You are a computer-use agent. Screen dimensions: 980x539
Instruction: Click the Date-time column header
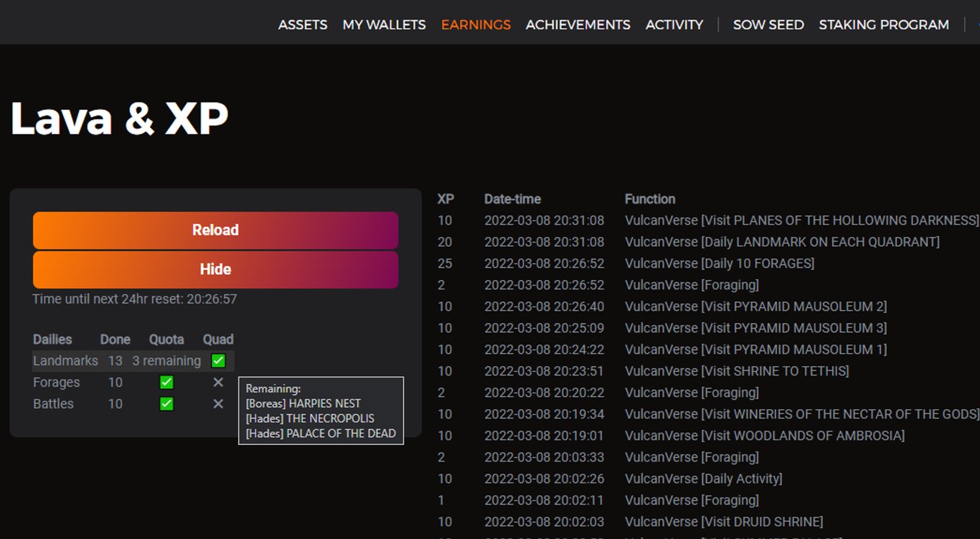pyautogui.click(x=512, y=199)
